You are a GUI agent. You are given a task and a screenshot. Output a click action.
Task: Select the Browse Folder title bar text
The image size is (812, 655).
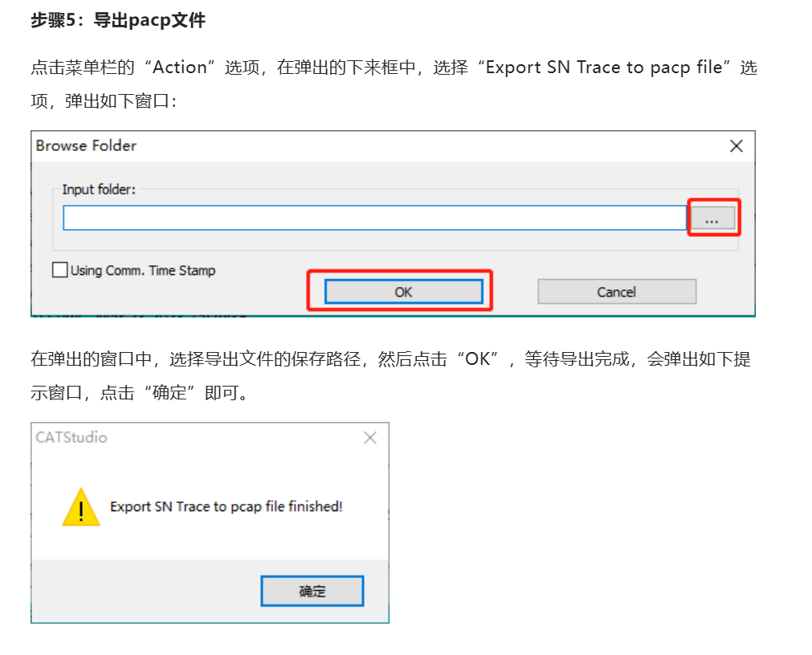[86, 145]
